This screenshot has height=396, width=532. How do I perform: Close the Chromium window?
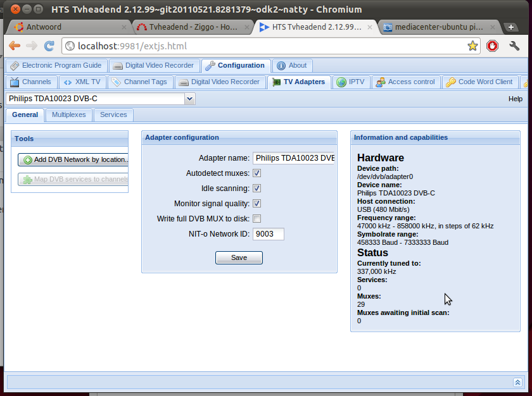click(x=15, y=9)
